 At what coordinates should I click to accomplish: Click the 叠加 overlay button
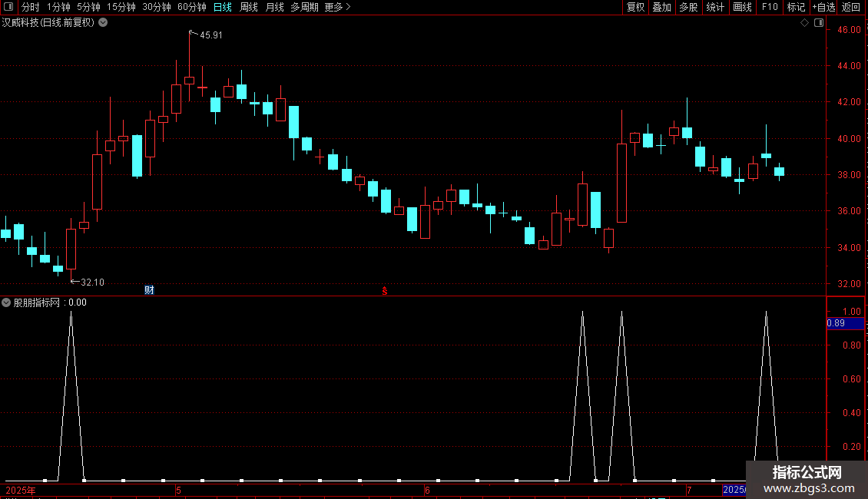[x=661, y=7]
